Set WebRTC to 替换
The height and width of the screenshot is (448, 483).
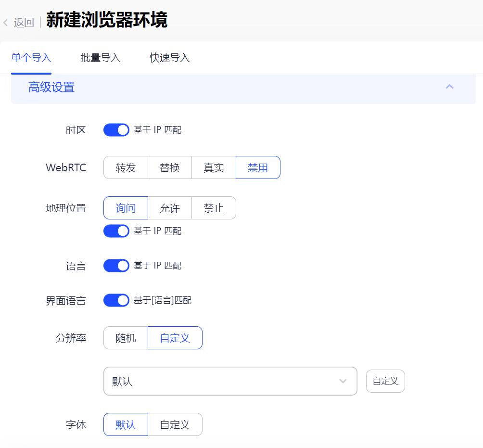coord(169,167)
